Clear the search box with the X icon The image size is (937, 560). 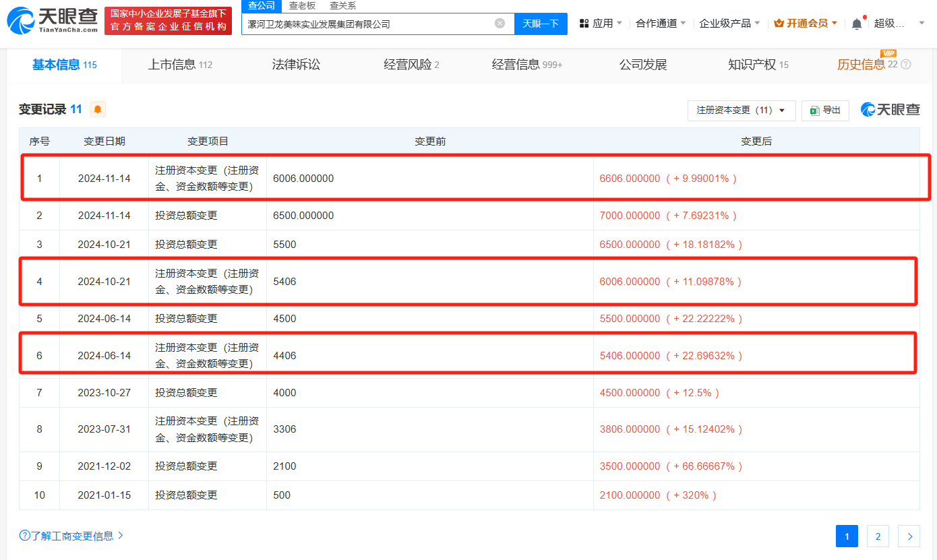(500, 23)
